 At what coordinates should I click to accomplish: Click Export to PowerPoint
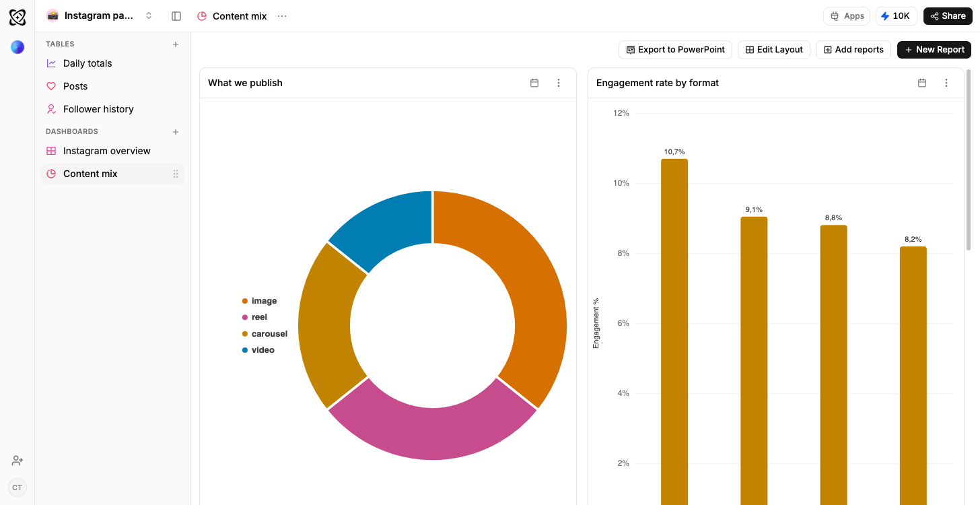coord(675,50)
